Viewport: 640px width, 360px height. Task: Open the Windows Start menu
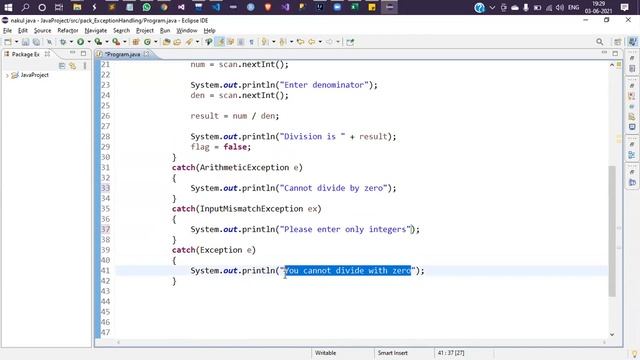click(8, 7)
